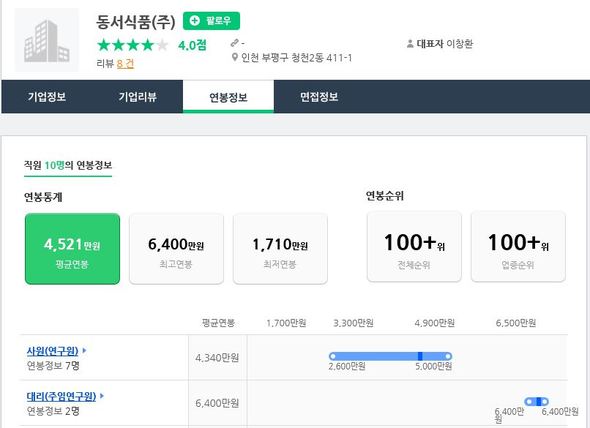This screenshot has height=428, width=590.
Task: Click the 사원(연구원) salary range bar
Action: [x=390, y=356]
